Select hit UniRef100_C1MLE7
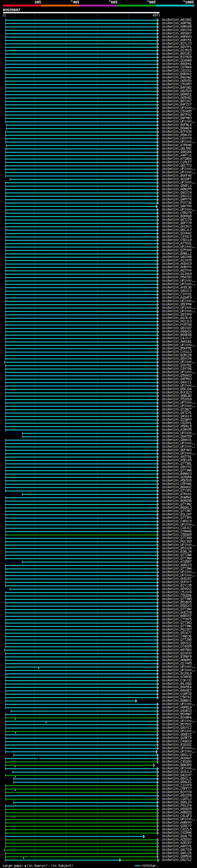This screenshot has width=197, height=868. [177, 162]
